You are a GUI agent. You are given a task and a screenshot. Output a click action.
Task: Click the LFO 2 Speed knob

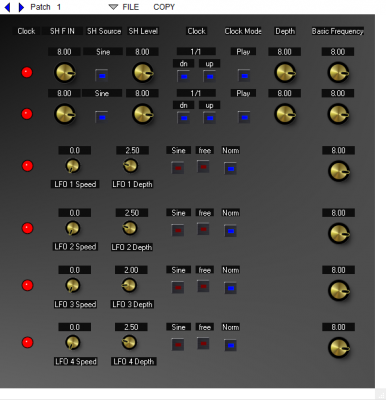pyautogui.click(x=72, y=228)
